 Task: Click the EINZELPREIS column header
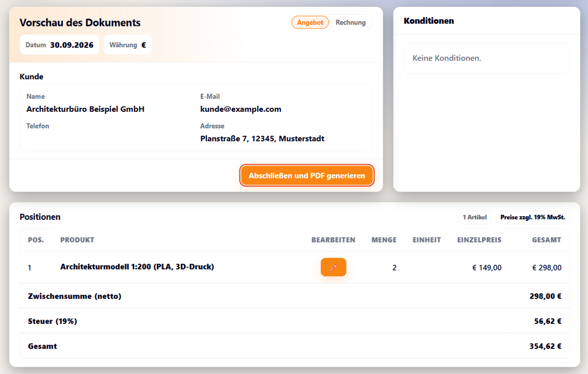coord(479,240)
